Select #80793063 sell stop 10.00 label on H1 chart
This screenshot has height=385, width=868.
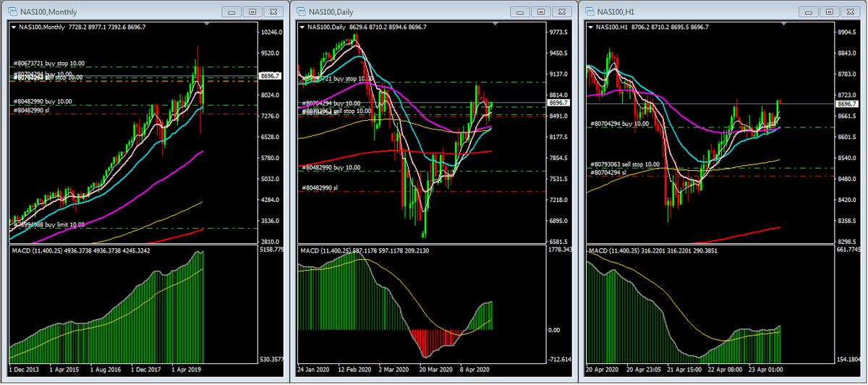(625, 164)
